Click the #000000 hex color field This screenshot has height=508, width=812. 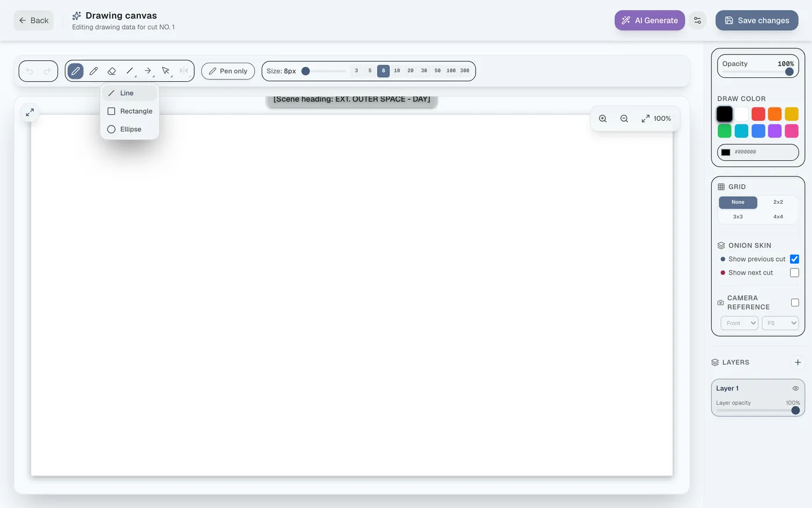(x=758, y=152)
